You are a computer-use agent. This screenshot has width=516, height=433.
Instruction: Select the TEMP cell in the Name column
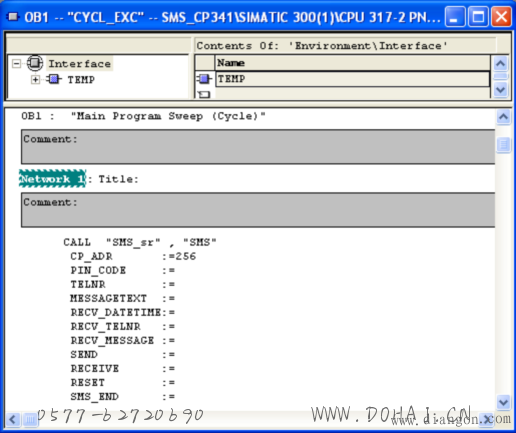point(352,79)
